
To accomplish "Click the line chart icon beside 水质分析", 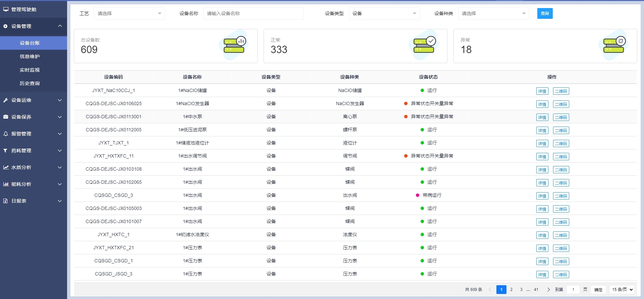I will [6, 167].
